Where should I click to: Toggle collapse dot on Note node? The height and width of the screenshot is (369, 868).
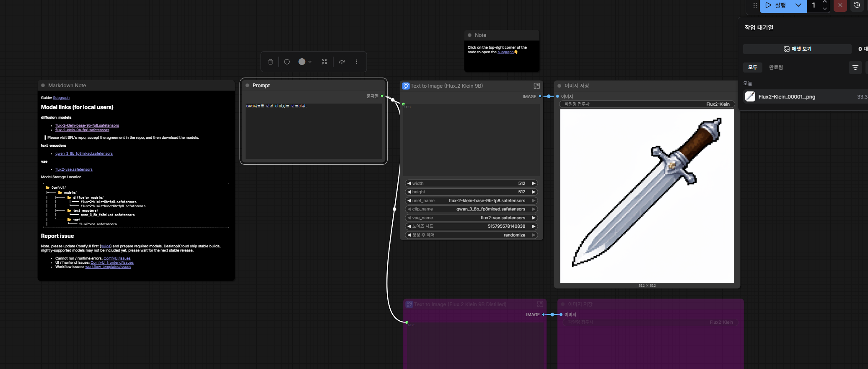pyautogui.click(x=469, y=35)
